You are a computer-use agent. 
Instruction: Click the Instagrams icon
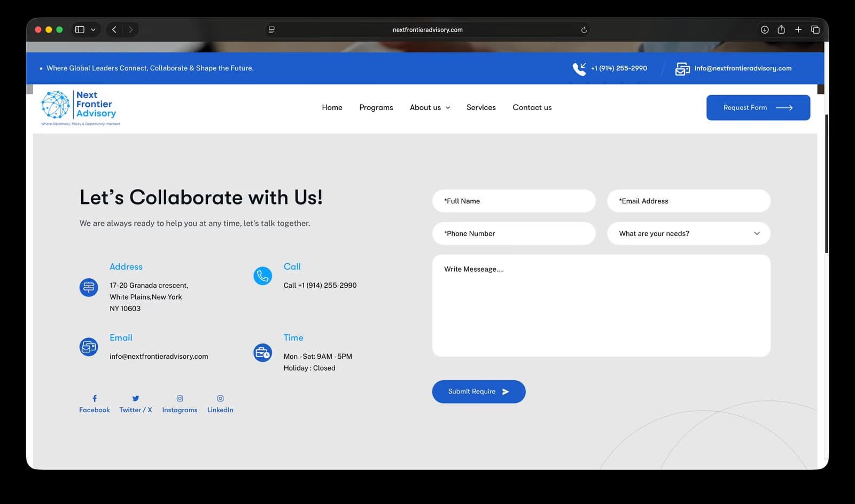(x=180, y=398)
